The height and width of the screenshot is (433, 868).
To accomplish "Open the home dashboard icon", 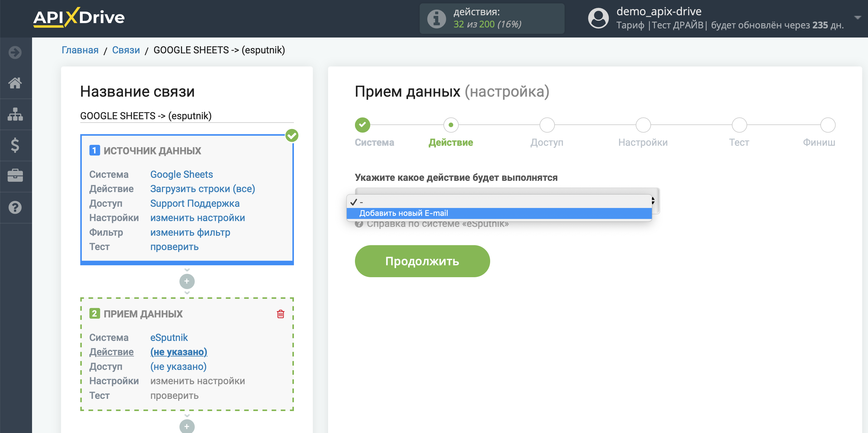I will click(15, 83).
